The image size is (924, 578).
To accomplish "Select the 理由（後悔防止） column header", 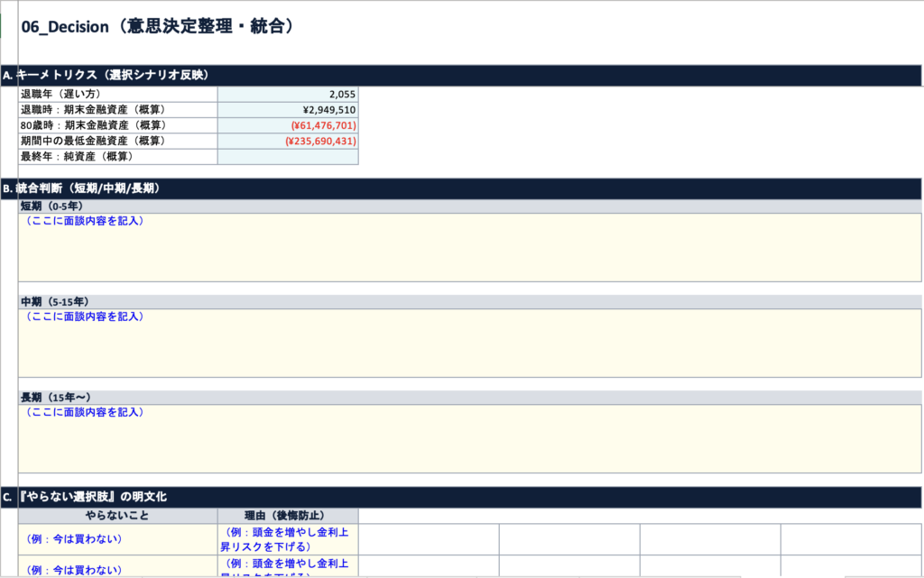I will (288, 516).
